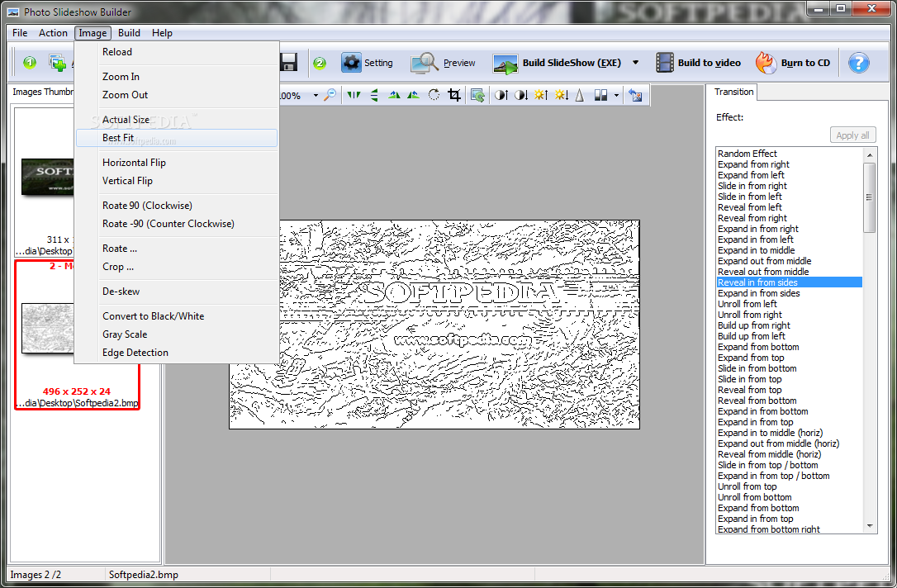Select 'Unroll from left' effect
Screen dimensions: 897x588
[790, 304]
